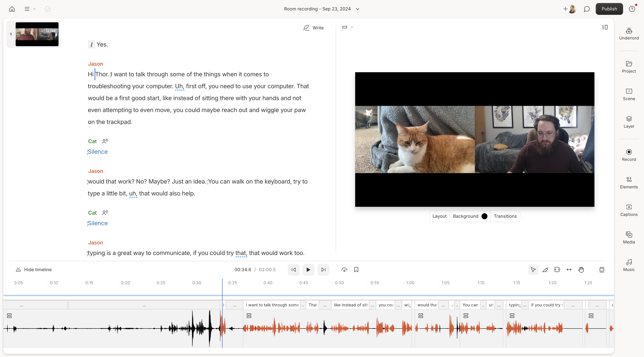Open the Project panel

[x=629, y=67]
